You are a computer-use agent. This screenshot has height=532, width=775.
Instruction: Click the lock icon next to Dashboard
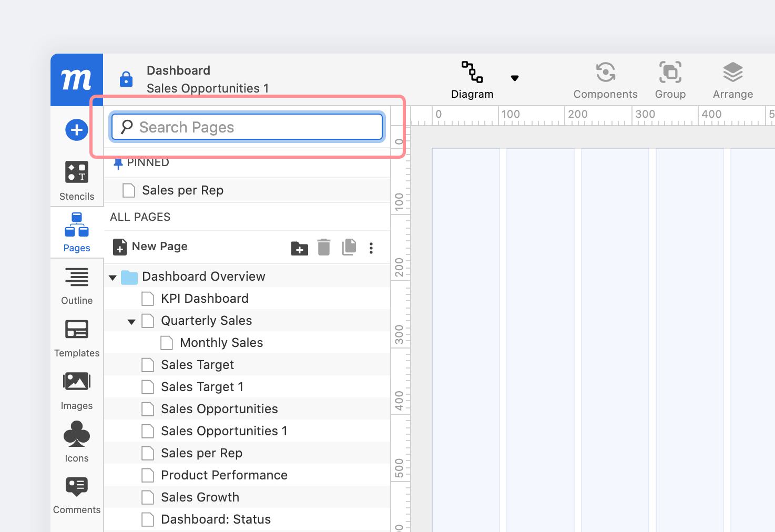(x=126, y=79)
